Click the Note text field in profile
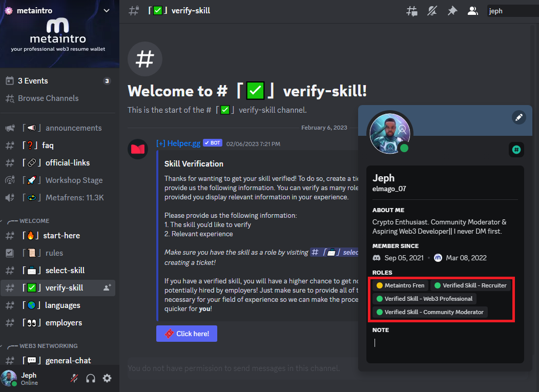 point(445,343)
